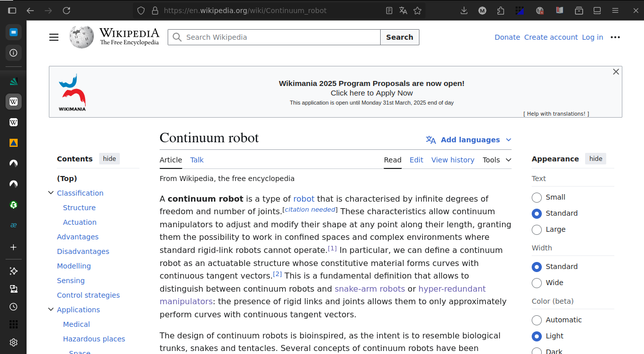644x354 pixels.
Task: Close the Wikimania banner
Action: tap(616, 72)
